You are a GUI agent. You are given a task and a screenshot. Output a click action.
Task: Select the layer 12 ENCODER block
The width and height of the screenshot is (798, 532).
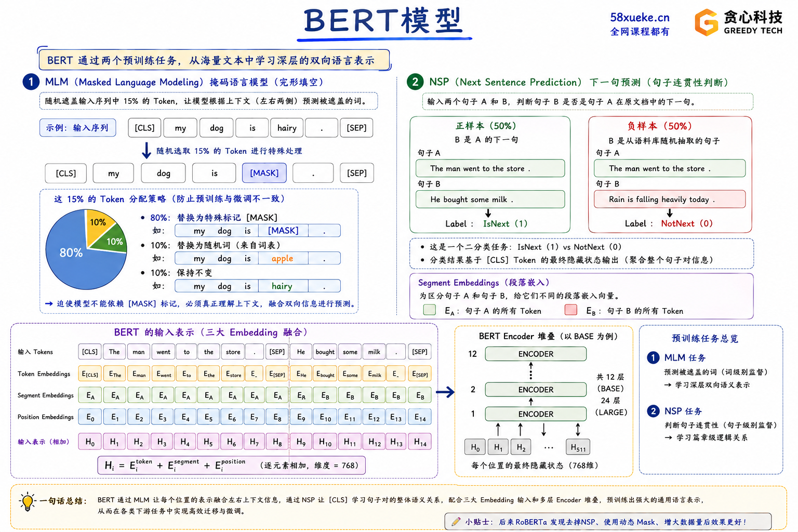click(x=536, y=354)
